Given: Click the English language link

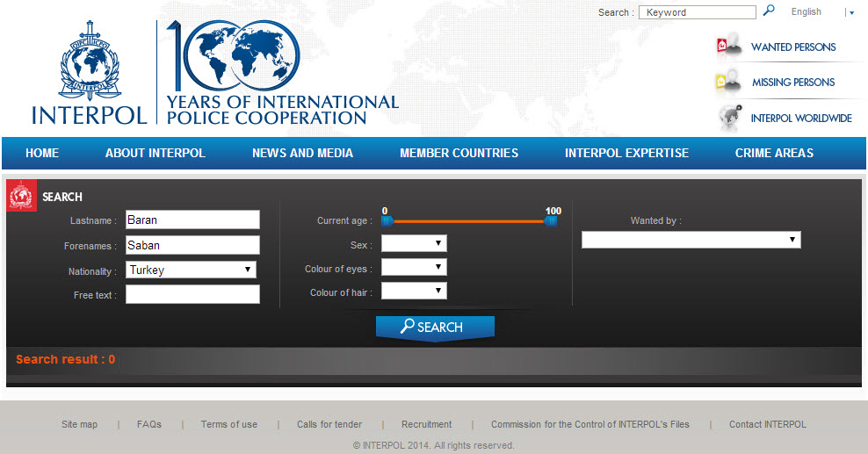Looking at the screenshot, I should (x=806, y=11).
